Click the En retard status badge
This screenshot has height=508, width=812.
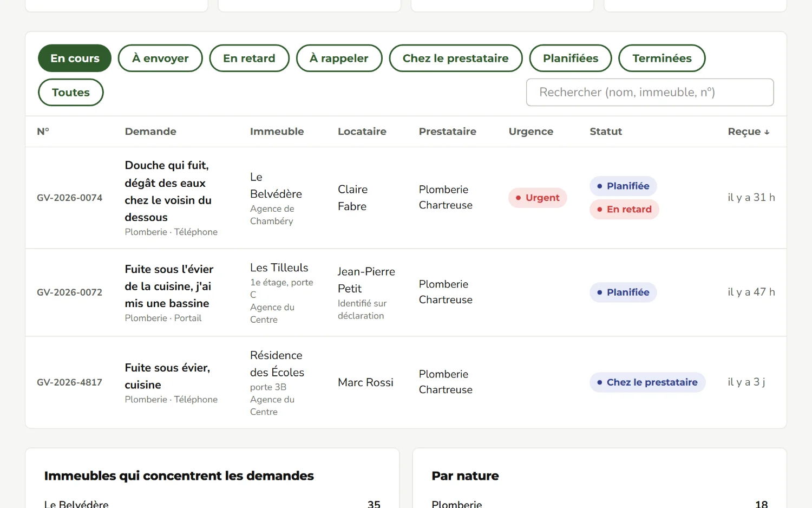[624, 209]
